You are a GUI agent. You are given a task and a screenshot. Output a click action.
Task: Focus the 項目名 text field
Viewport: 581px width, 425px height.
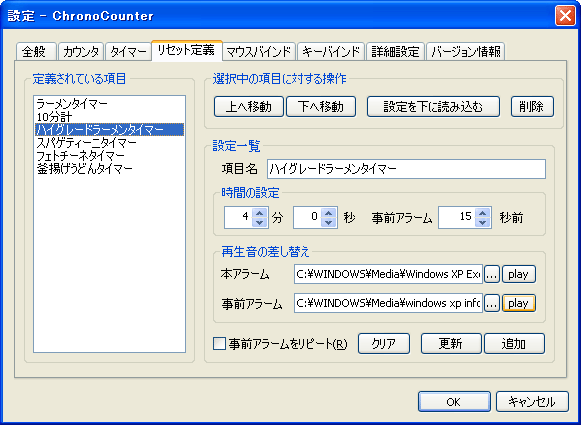(x=406, y=169)
